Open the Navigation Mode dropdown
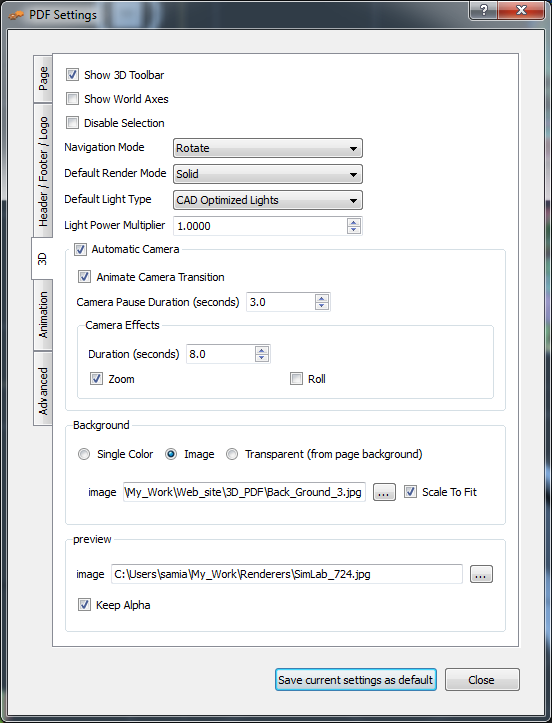 click(x=267, y=148)
